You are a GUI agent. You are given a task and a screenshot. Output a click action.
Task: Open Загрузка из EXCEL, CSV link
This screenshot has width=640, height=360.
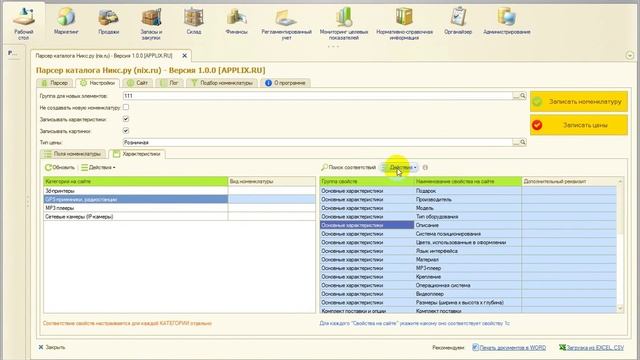coord(591,348)
